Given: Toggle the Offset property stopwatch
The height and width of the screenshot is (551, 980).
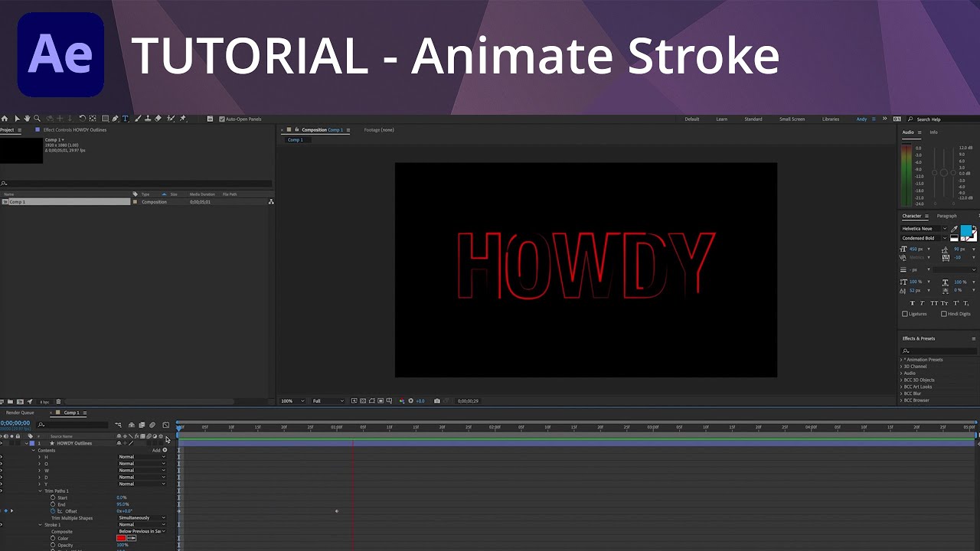Looking at the screenshot, I should 53,511.
